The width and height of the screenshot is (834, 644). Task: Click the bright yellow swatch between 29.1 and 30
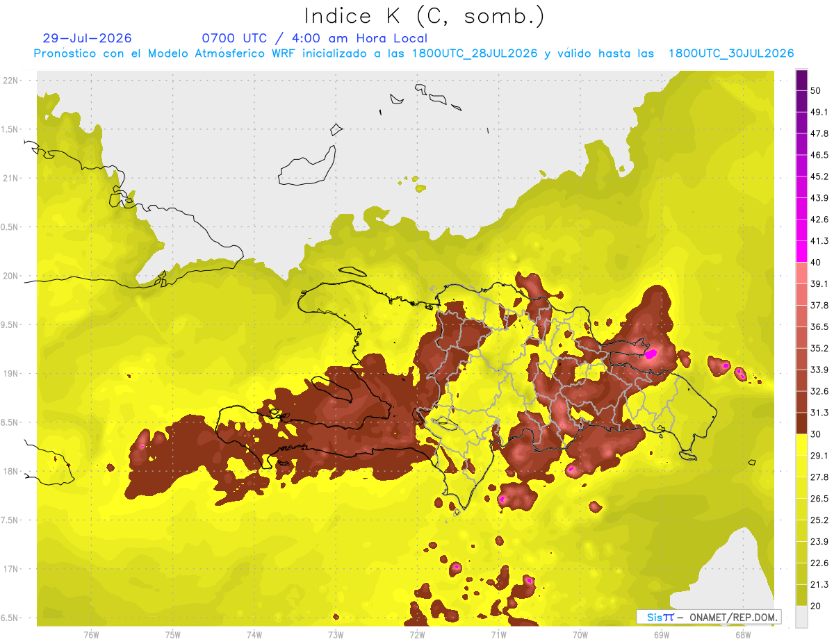coord(801,445)
